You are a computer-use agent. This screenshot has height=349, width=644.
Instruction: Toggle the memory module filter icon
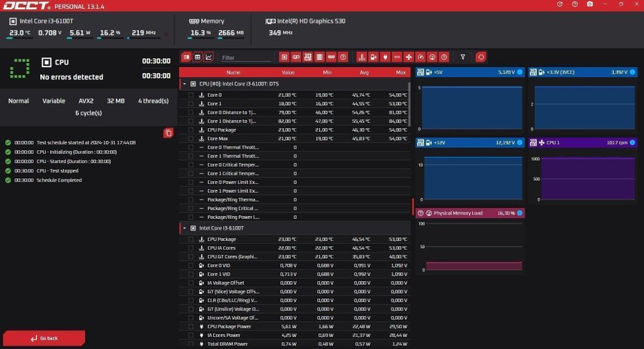click(x=331, y=57)
